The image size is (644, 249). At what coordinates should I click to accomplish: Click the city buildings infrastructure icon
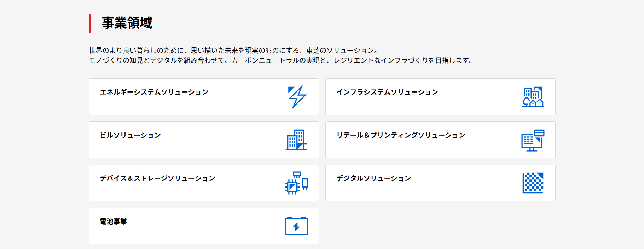point(533,97)
